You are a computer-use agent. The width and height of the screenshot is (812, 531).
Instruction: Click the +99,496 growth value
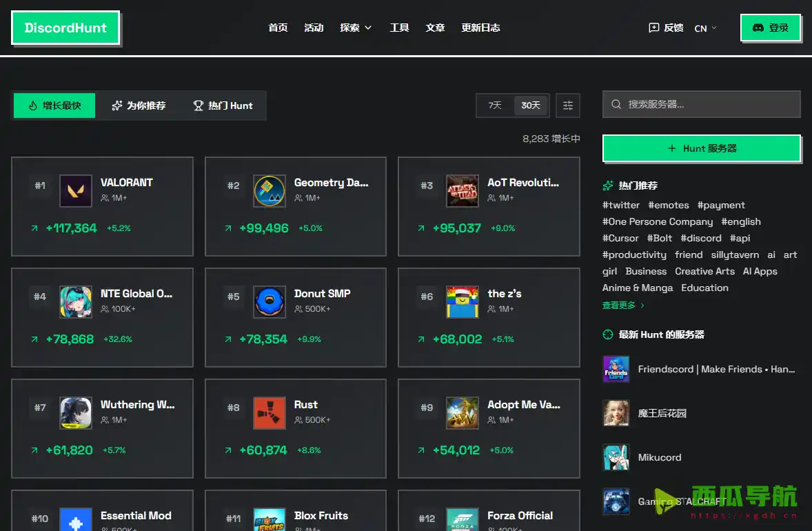263,228
